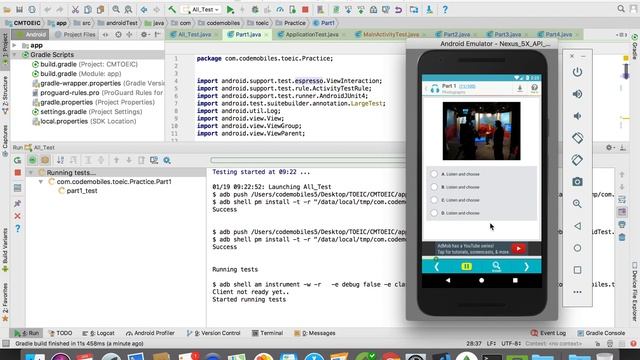Screen dimensions: 640x360
Task: Click the emulator rotate left icon
Action: [577, 138]
